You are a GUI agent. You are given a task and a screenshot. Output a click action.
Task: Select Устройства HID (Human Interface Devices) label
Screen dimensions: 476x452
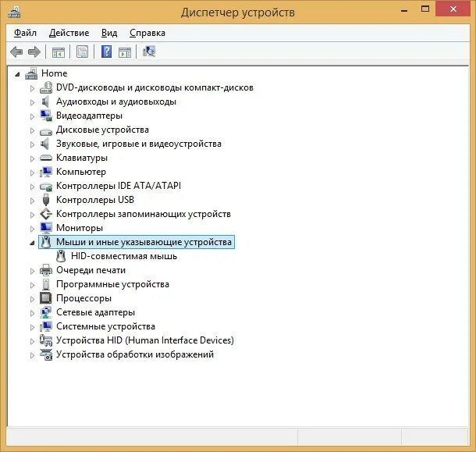pos(145,340)
